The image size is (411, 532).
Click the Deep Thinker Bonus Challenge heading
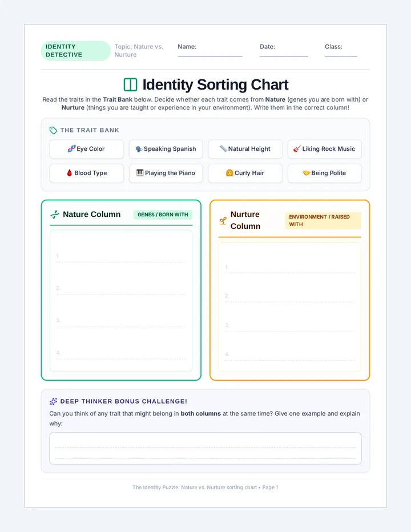(123, 401)
